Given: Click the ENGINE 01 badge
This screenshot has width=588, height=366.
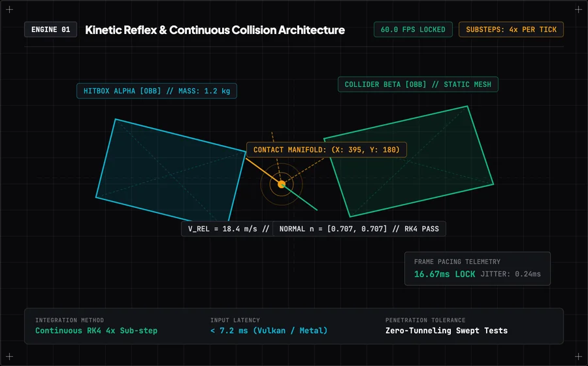Looking at the screenshot, I should (50, 29).
